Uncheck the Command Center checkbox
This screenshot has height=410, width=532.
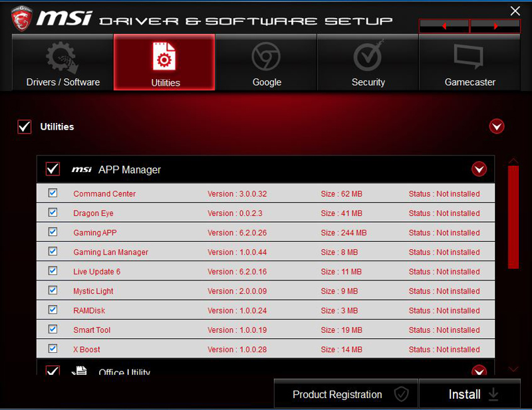[53, 193]
